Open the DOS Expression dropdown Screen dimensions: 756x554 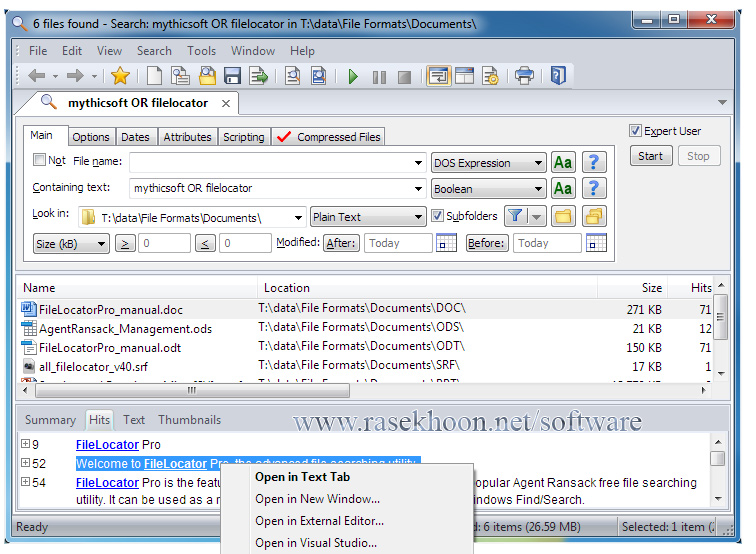[x=488, y=163]
